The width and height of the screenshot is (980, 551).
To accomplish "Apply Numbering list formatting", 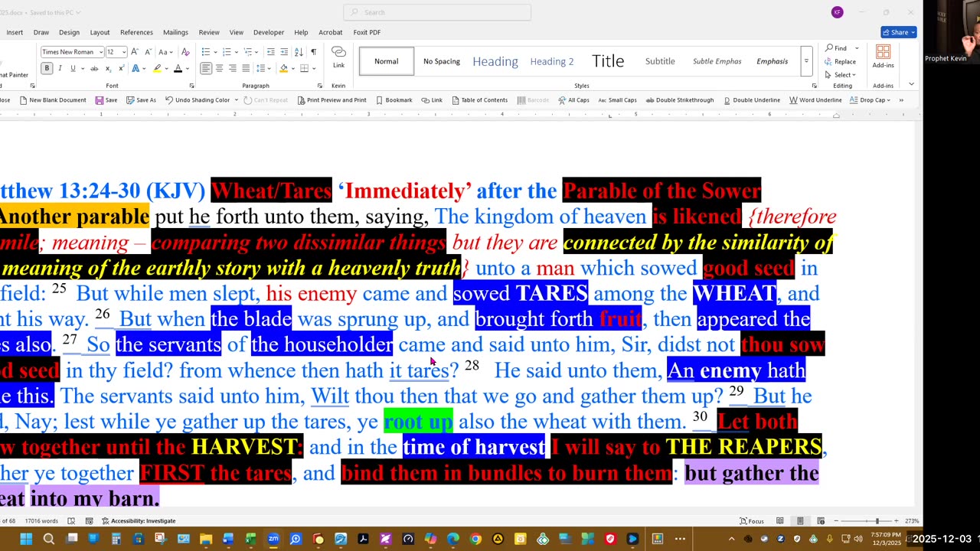I will coord(229,52).
